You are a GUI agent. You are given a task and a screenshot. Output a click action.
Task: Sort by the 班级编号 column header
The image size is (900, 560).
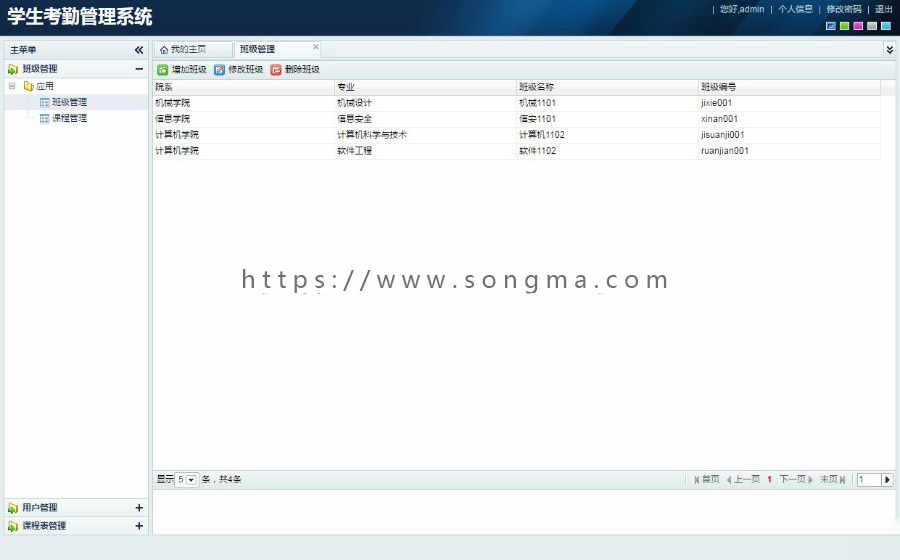tap(789, 87)
